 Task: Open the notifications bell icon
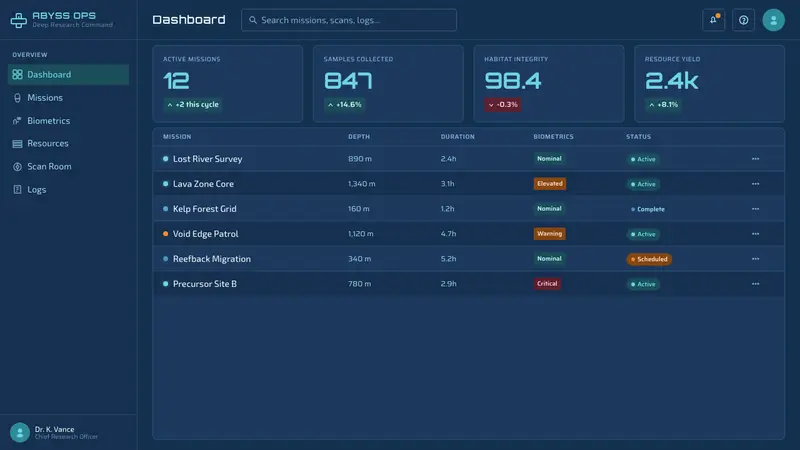[713, 20]
